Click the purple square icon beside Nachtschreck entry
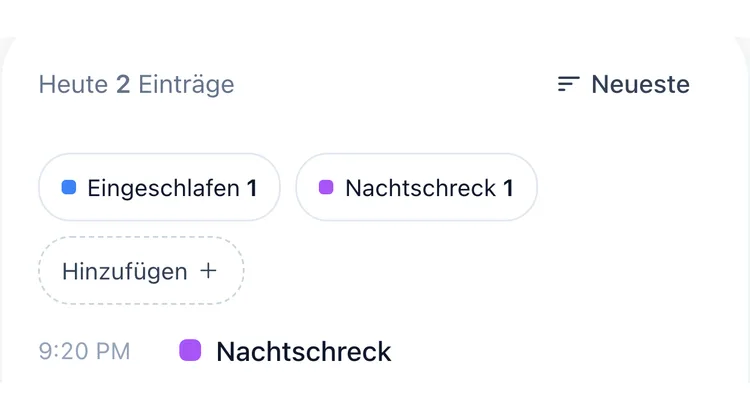Screen dimensions: 750x420 click(190, 350)
